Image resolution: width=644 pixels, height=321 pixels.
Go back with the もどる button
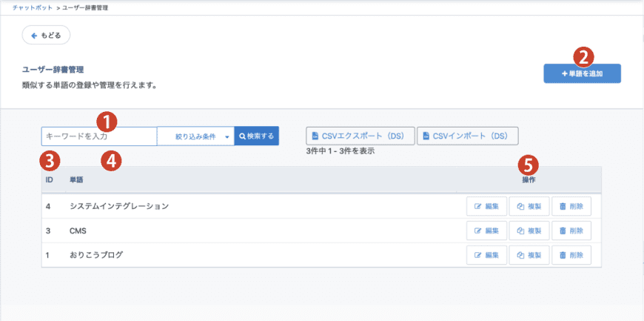(x=46, y=35)
